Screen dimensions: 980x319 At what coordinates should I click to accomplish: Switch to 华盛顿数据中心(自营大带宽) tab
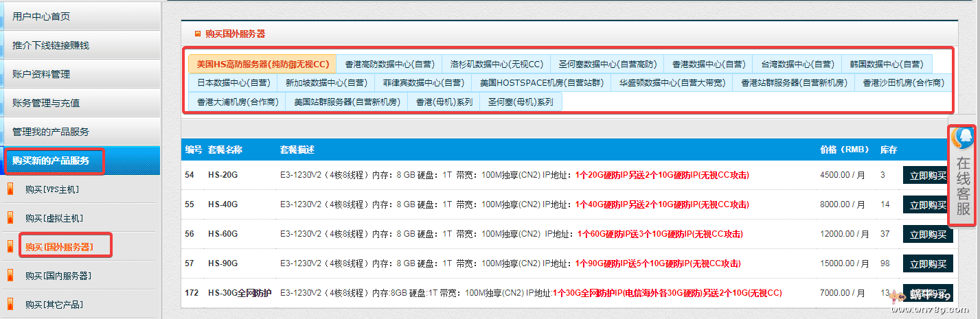coord(672,82)
